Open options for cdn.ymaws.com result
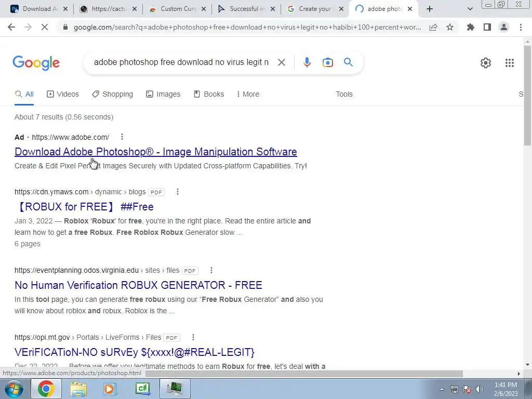This screenshot has width=532, height=399. point(178,192)
